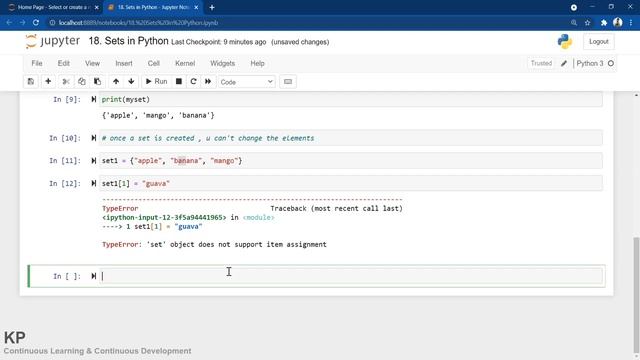The image size is (640, 360).
Task: Click the comment cell In [10]
Action: tap(351, 138)
